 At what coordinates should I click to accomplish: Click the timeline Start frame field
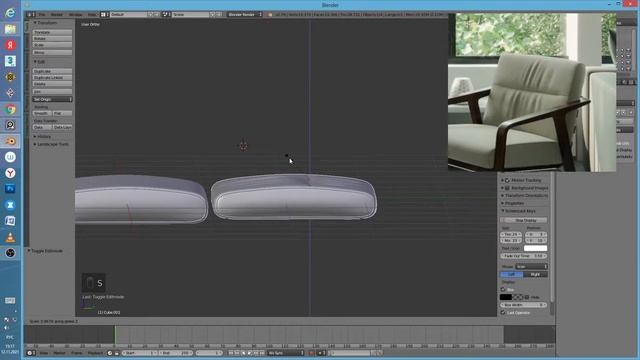(139, 353)
